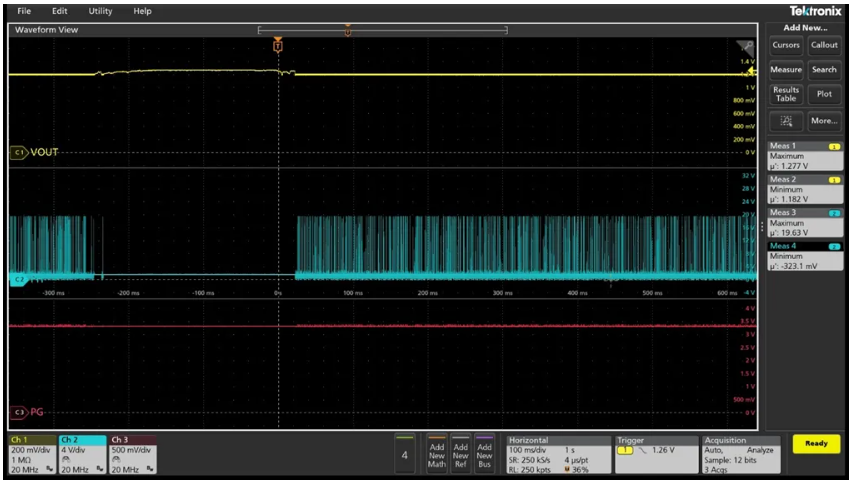Click the Cursors button
The width and height of the screenshot is (852, 484).
[786, 45]
